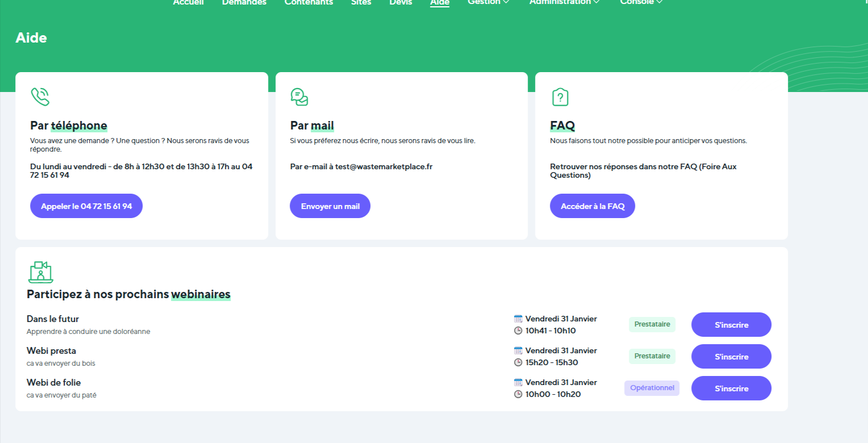Screen dimensions: 868x443
Task: Expand the Console dropdown menu
Action: click(x=641, y=3)
